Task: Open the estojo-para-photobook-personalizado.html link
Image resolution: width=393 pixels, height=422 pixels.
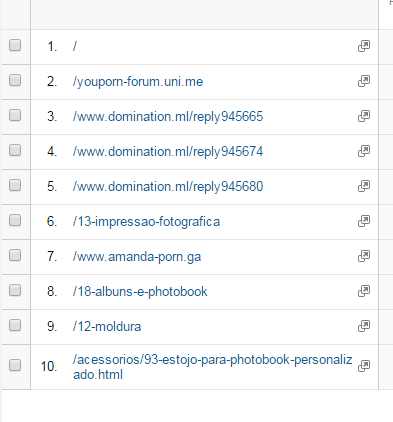Action: point(212,367)
